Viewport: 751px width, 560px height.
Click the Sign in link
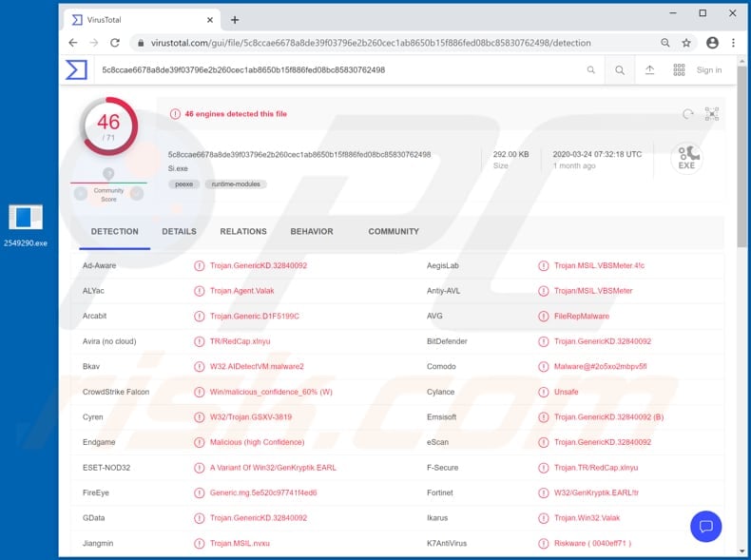709,70
